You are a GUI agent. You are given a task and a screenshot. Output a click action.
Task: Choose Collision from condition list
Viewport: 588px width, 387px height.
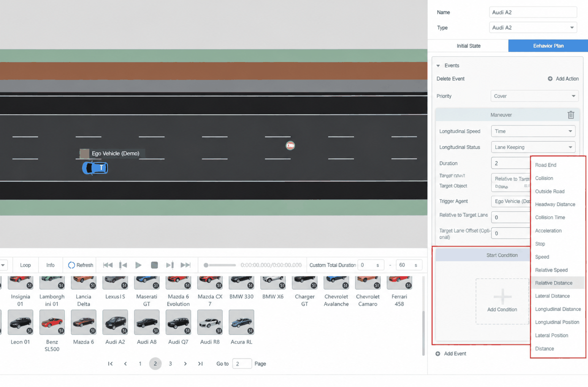coord(544,178)
